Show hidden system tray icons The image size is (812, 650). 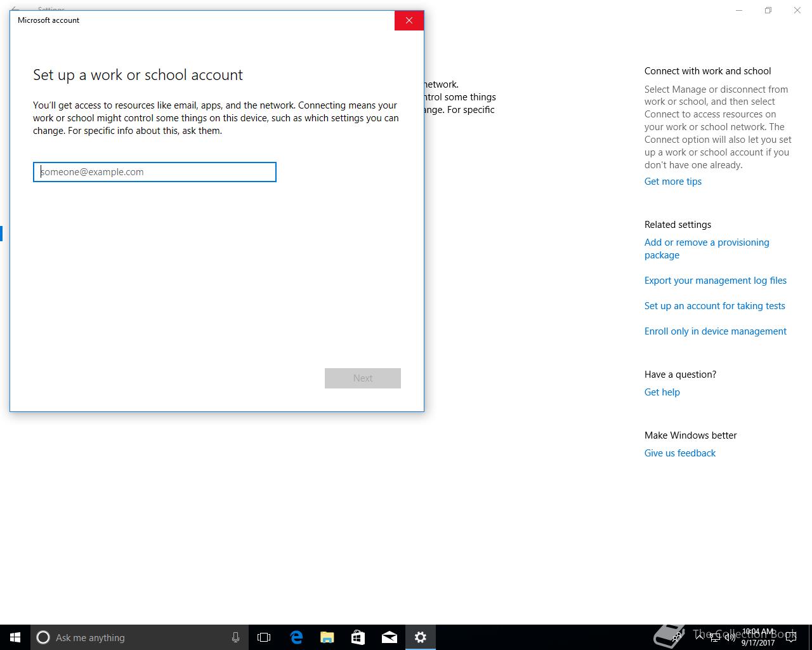click(699, 637)
